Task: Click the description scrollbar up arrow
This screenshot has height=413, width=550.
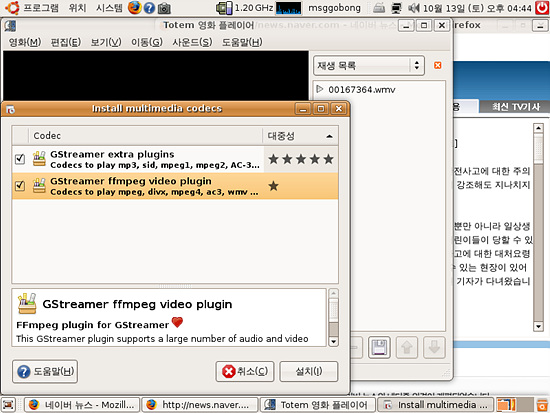Action: 334,293
